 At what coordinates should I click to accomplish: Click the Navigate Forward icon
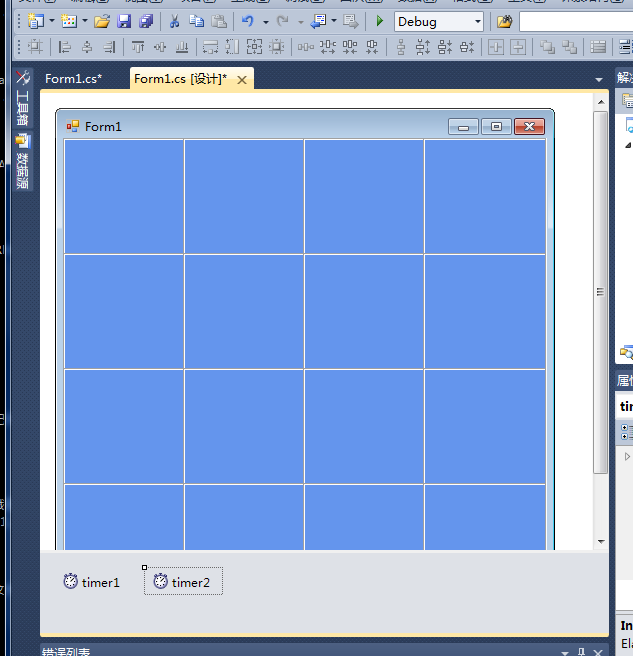pyautogui.click(x=351, y=21)
